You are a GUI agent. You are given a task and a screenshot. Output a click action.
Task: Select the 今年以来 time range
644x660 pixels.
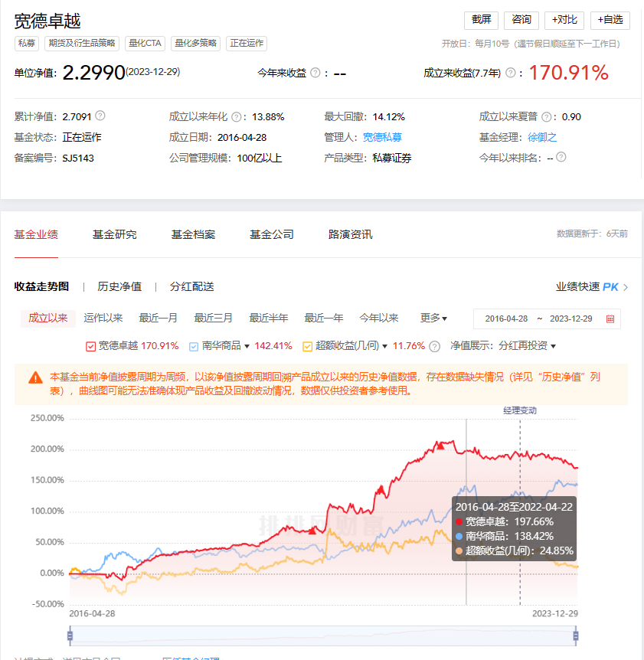[379, 319]
